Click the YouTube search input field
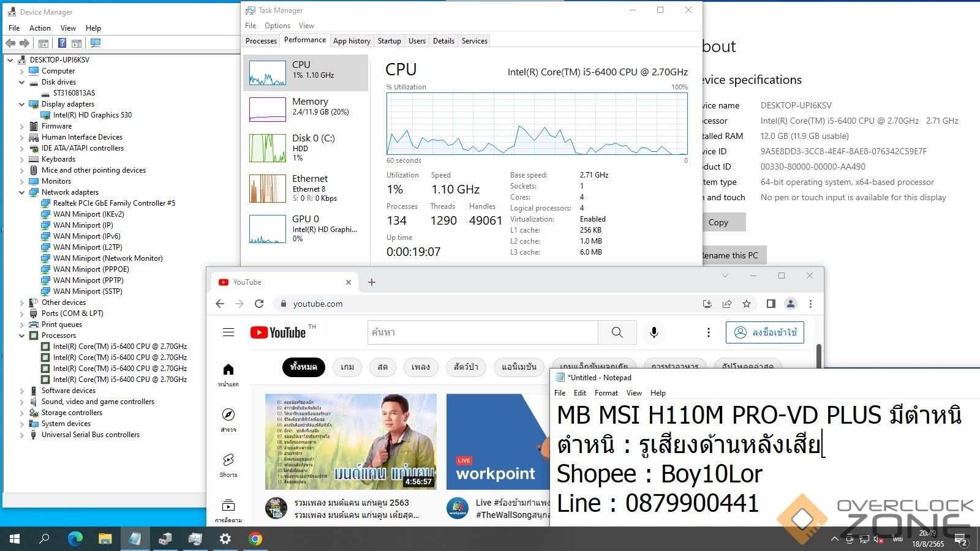The height and width of the screenshot is (551, 980). [x=483, y=332]
